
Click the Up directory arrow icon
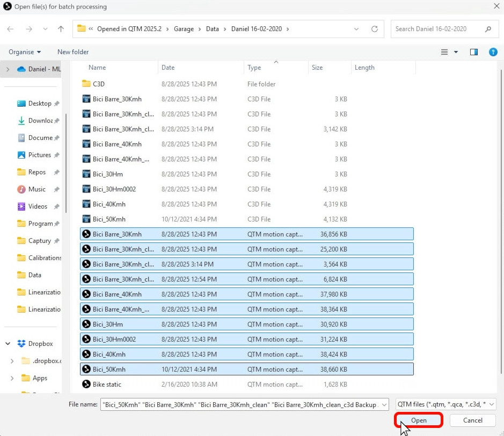pos(61,29)
